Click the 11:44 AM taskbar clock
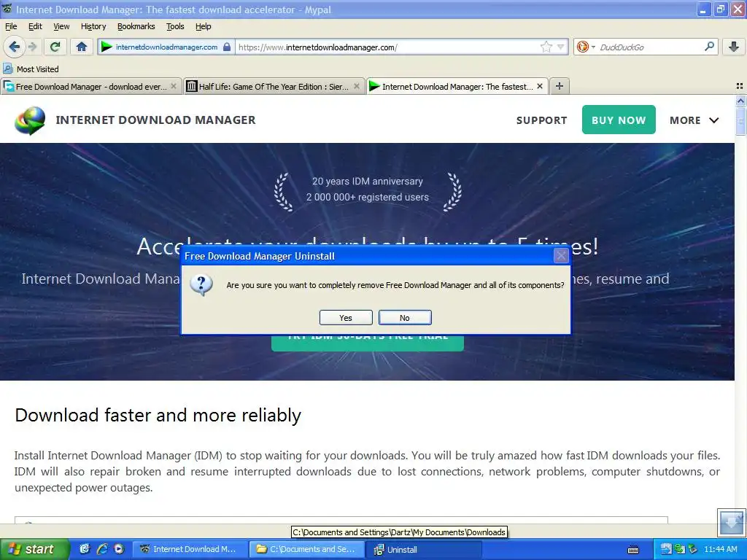The image size is (747, 560). click(721, 550)
